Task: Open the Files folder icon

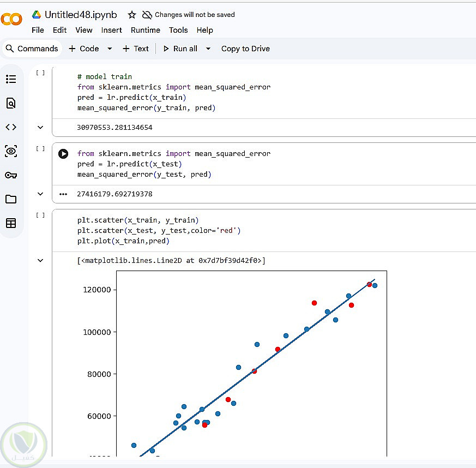Action: [11, 199]
